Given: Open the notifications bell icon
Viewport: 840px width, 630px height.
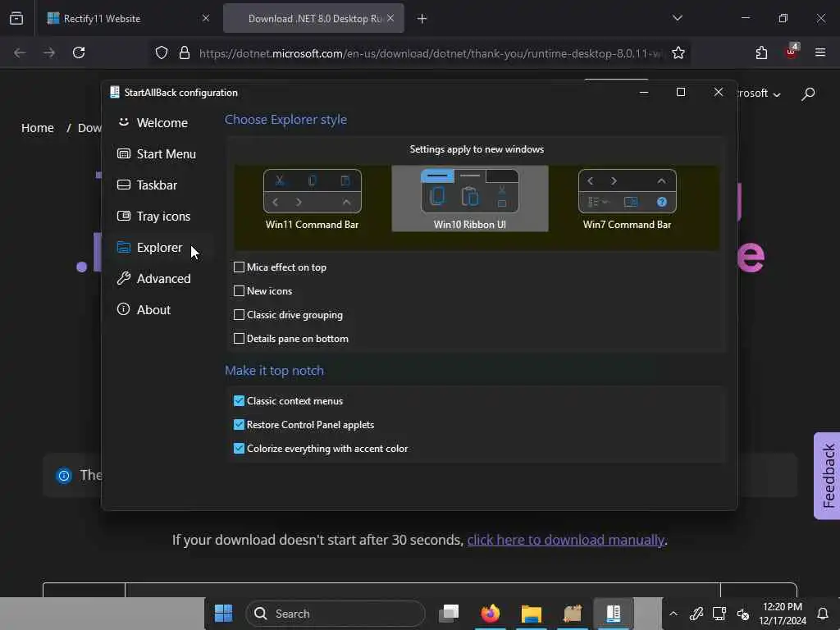Looking at the screenshot, I should click(822, 614).
